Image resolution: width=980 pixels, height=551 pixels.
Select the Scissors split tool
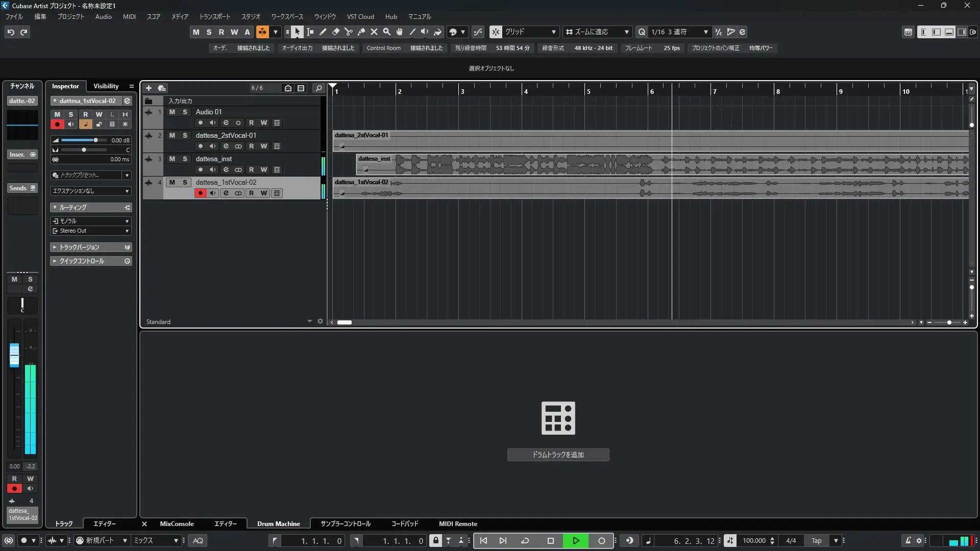click(x=349, y=32)
